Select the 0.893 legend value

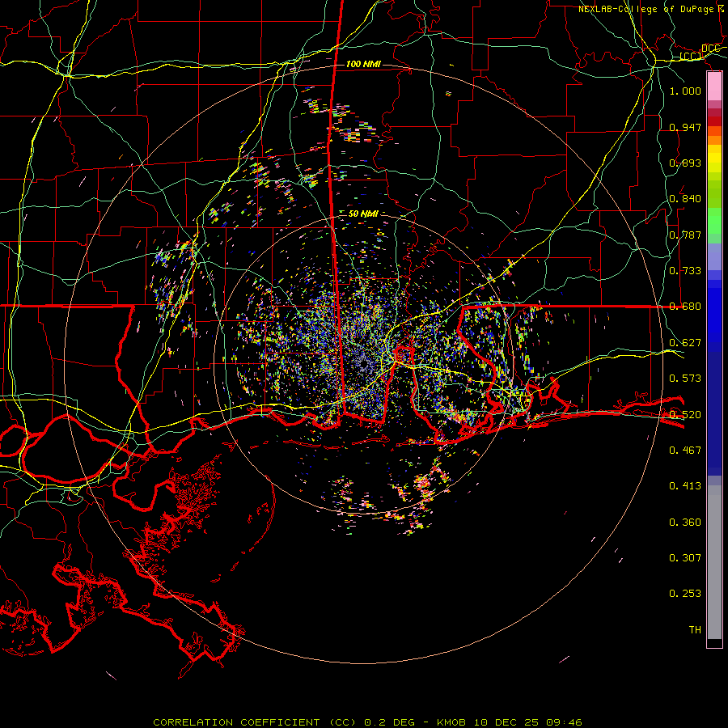685,163
